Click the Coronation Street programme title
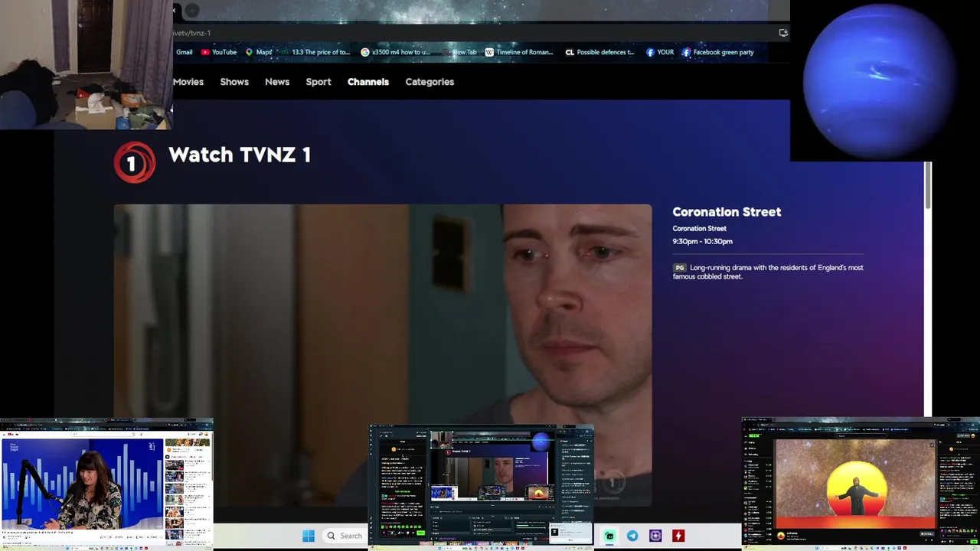This screenshot has height=551, width=980. tap(727, 212)
